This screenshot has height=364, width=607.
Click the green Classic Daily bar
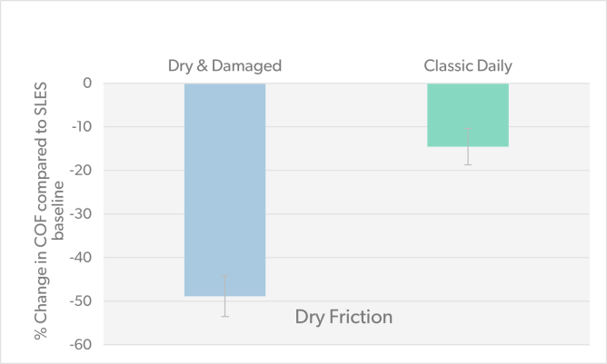point(468,115)
